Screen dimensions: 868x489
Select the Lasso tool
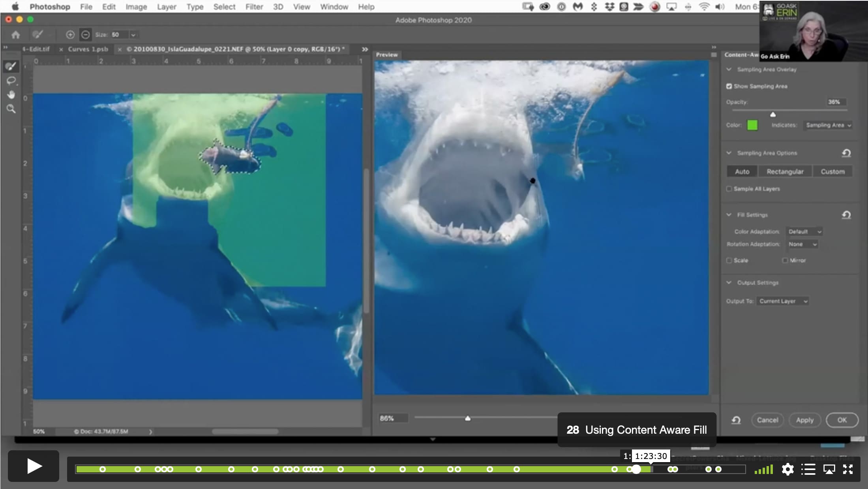pyautogui.click(x=11, y=81)
